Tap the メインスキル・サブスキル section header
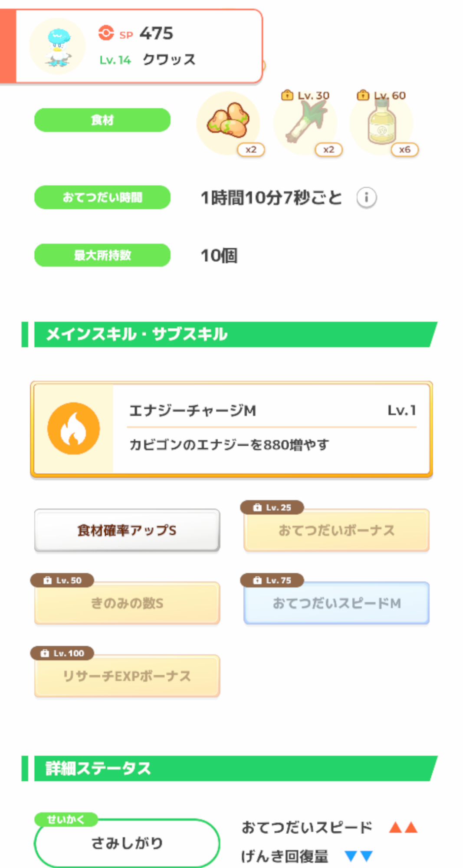Screen dimensions: 463x868 tap(230, 334)
